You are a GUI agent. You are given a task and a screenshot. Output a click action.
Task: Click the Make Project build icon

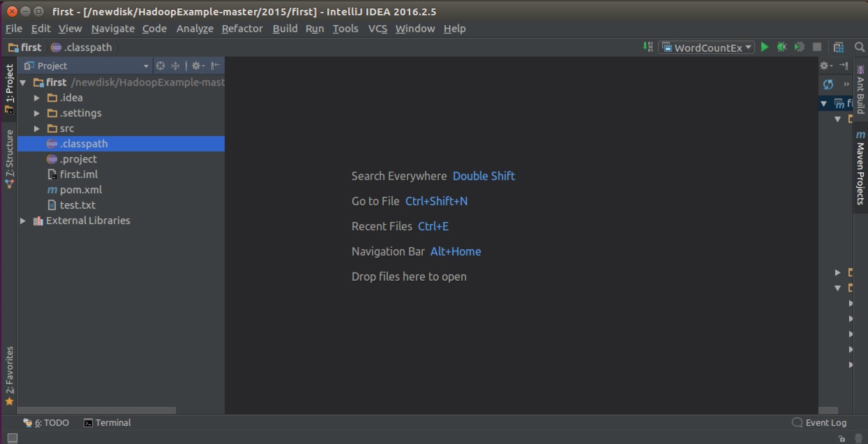(x=647, y=47)
